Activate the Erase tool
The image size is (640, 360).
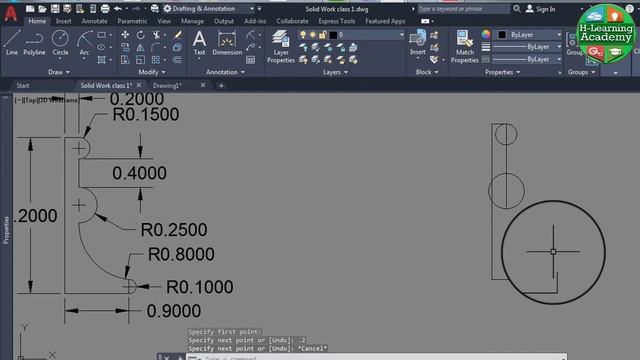pyautogui.click(x=178, y=35)
